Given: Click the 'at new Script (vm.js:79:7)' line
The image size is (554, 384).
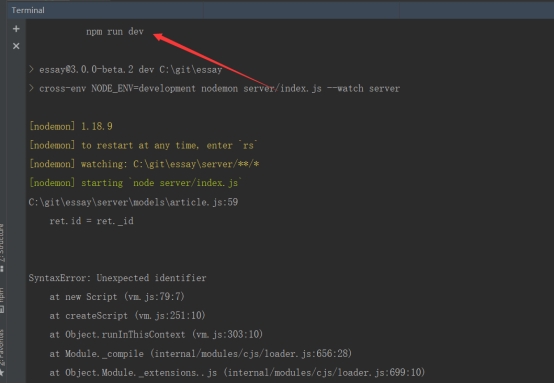Looking at the screenshot, I should pyautogui.click(x=117, y=297).
